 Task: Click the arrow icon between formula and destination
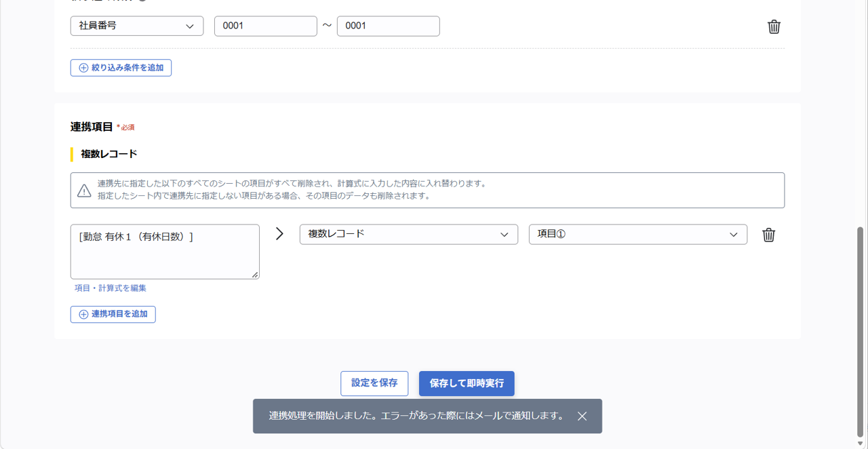click(x=279, y=234)
